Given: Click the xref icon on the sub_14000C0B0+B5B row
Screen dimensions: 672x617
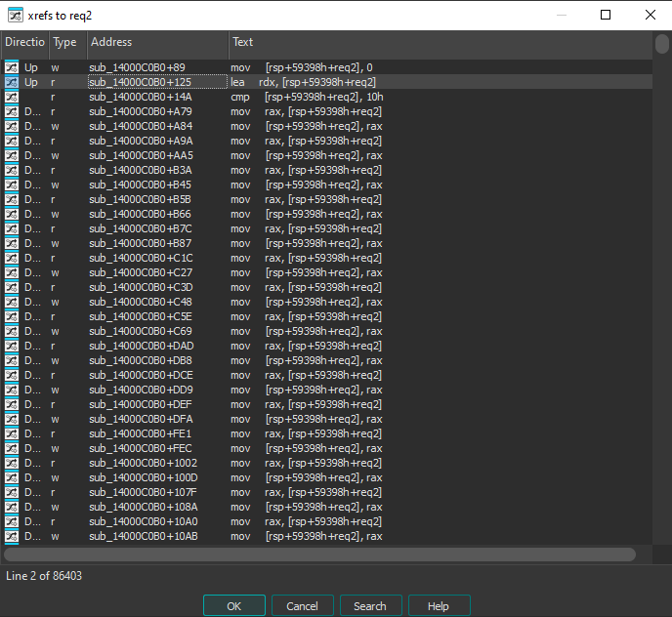Looking at the screenshot, I should (12, 199).
